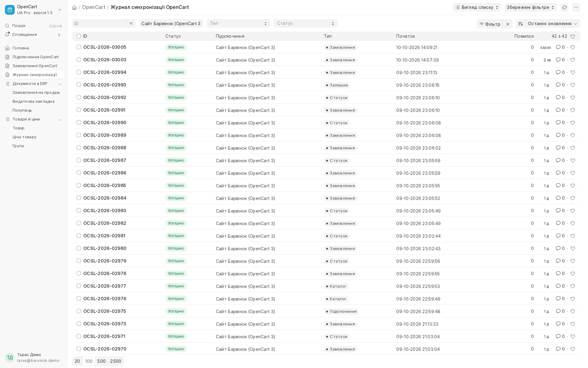The height and width of the screenshot is (368, 588).
Task: Open Search from the sidebar
Action: tap(33, 26)
